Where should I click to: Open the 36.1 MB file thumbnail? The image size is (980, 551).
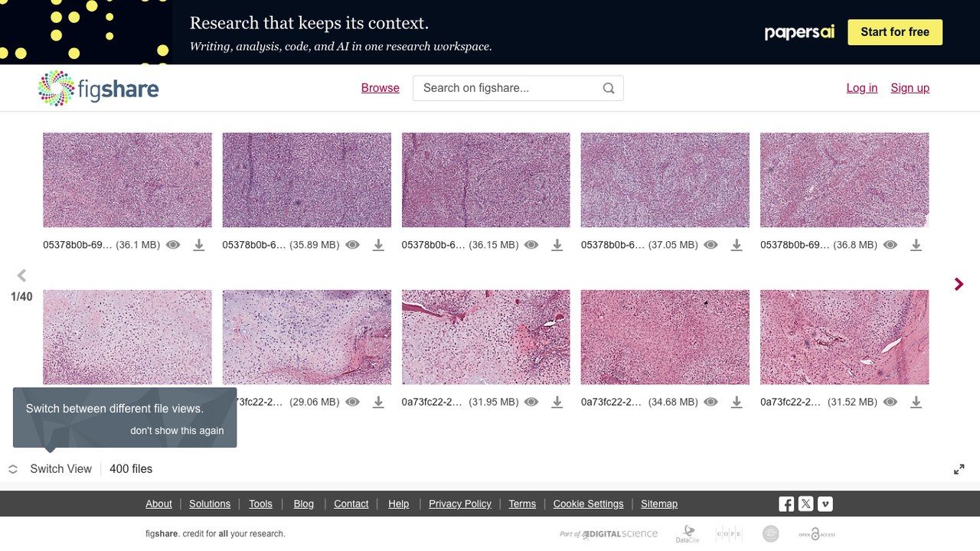pos(127,180)
